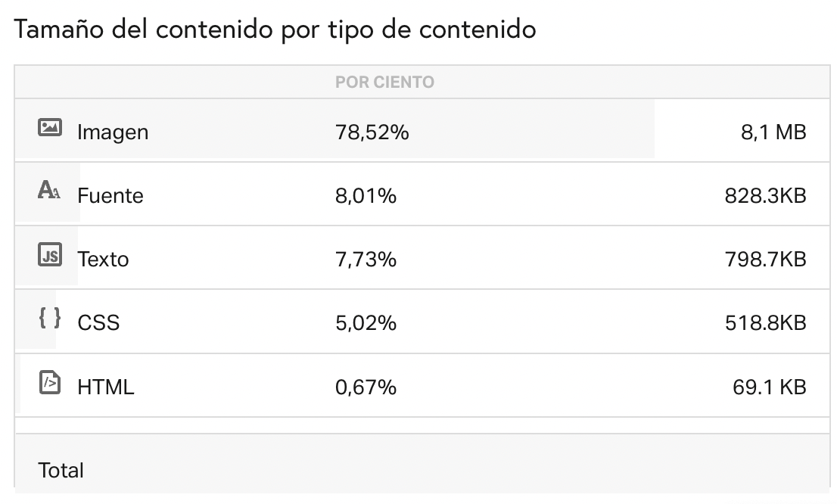Click the Tamaño del contenido heading
This screenshot has width=837, height=504.
[x=275, y=29]
